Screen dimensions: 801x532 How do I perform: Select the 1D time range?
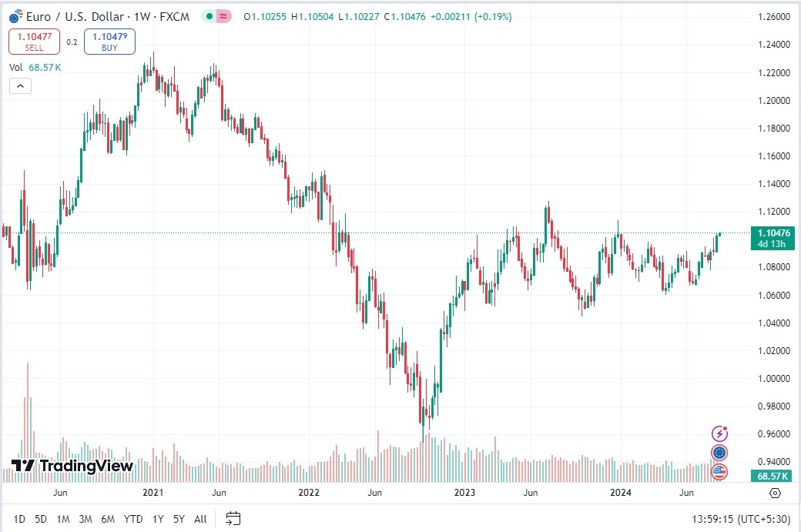tap(20, 519)
